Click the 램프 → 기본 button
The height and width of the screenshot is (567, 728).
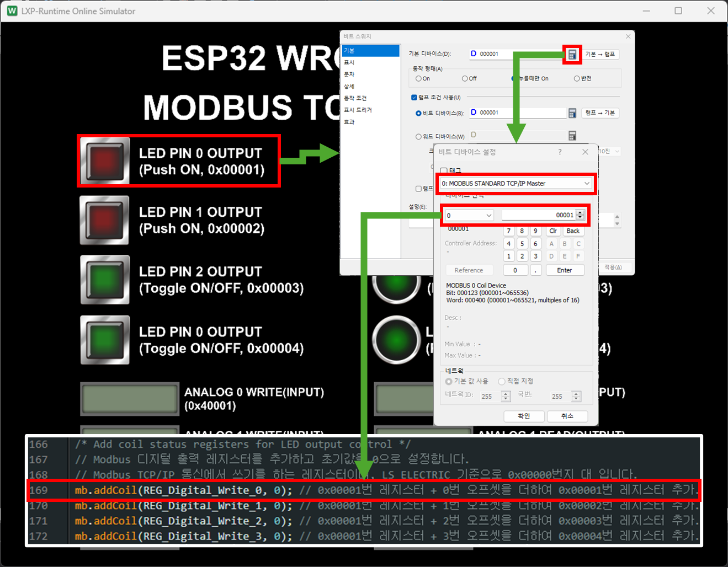[600, 113]
